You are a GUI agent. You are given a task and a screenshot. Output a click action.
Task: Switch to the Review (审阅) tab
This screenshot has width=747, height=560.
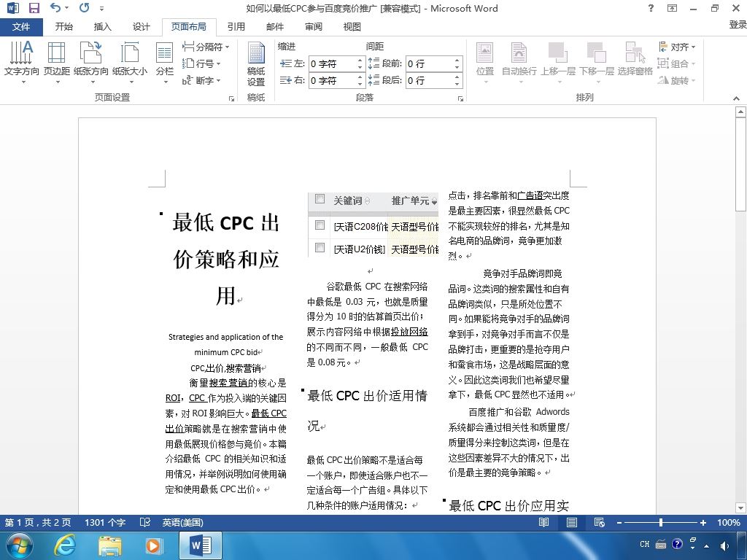point(313,27)
